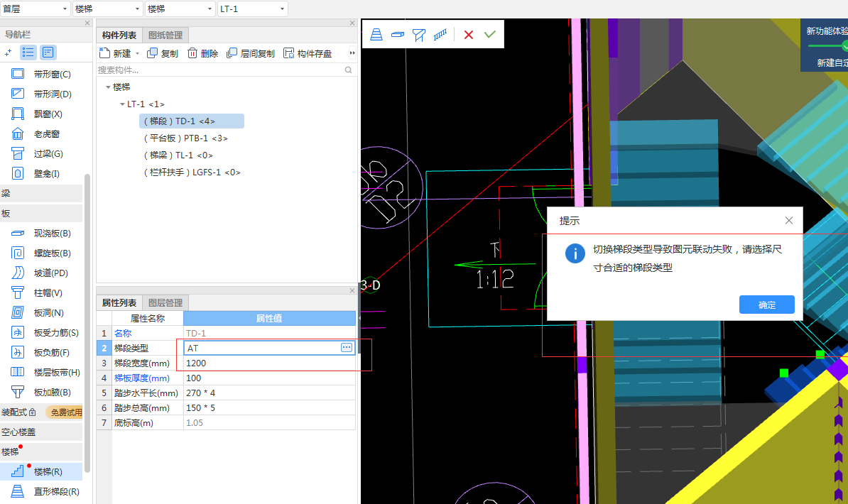The image size is (848, 504).
Task: Click the 梯段宽度 value 1200 cell
Action: pyautogui.click(x=269, y=363)
